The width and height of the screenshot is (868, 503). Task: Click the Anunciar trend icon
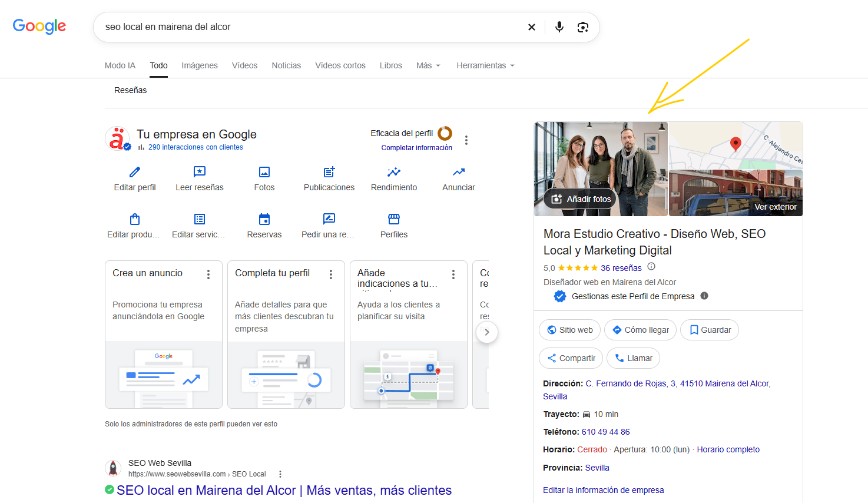(x=459, y=172)
